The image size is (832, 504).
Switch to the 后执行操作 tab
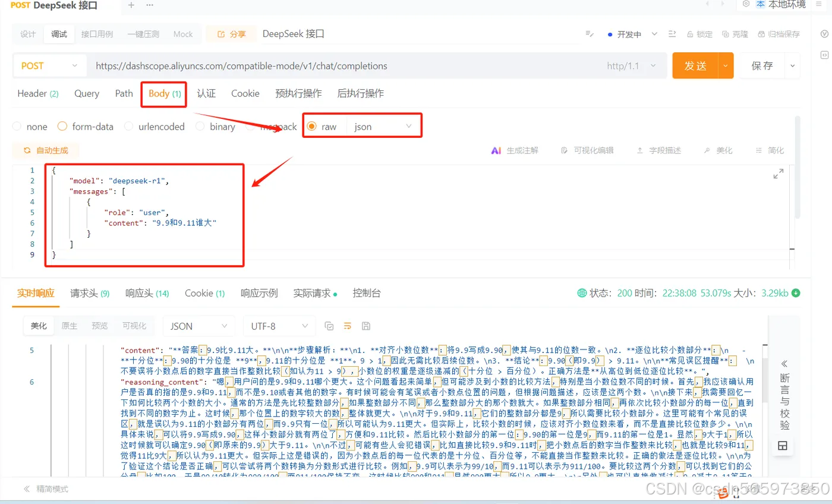[360, 93]
